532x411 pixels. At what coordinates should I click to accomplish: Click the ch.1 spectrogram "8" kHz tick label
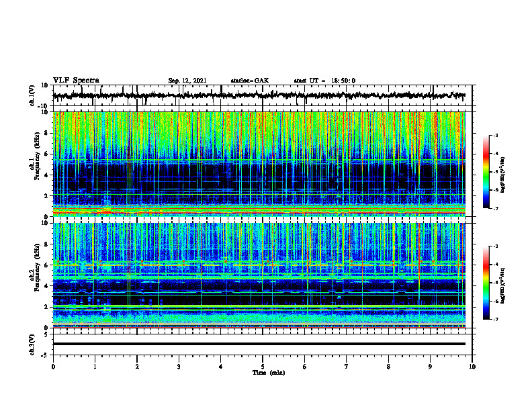tap(46, 133)
